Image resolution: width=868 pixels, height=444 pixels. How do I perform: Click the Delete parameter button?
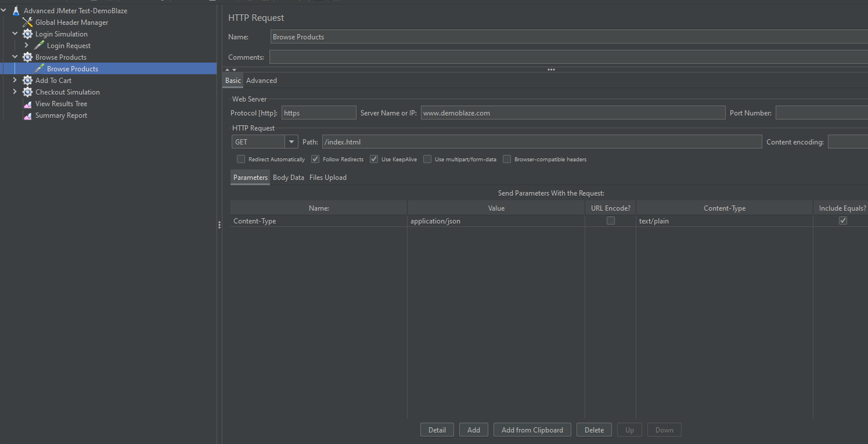pos(594,430)
